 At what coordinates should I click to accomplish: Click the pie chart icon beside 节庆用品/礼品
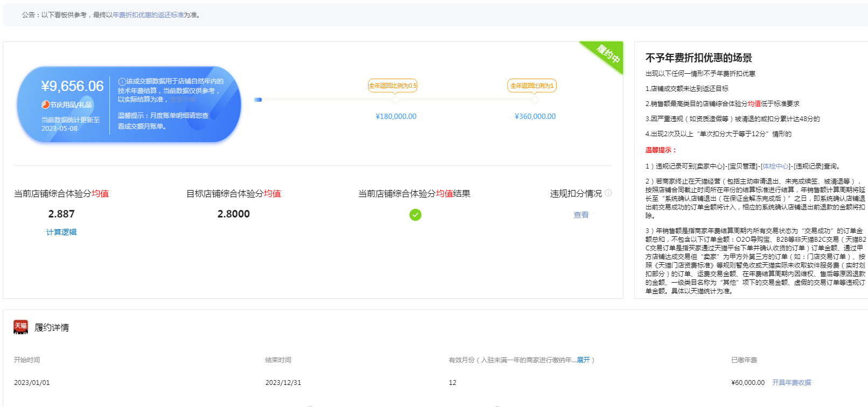click(x=46, y=105)
